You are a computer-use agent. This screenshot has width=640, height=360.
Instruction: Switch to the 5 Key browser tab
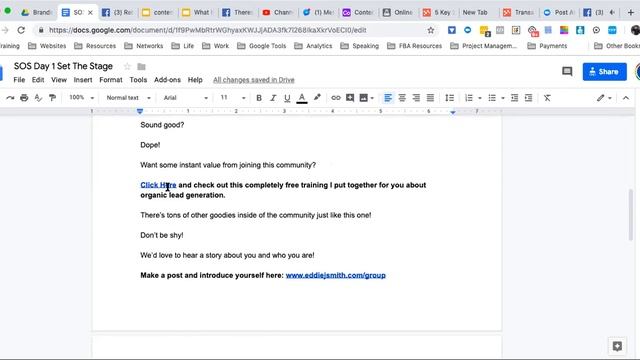[x=438, y=13]
